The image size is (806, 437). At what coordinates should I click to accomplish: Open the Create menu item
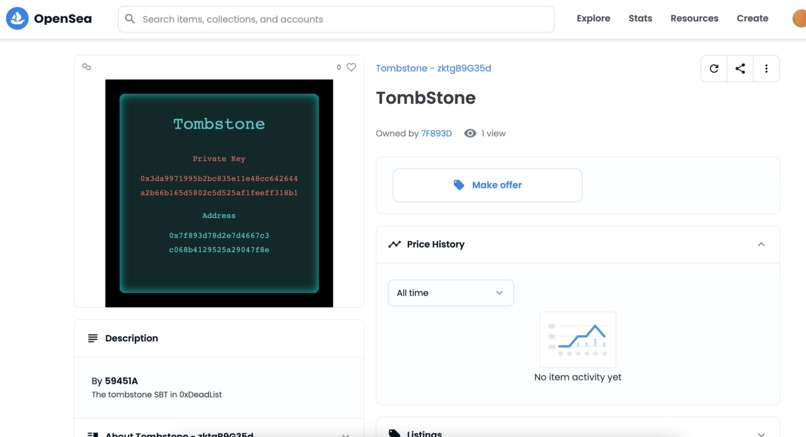(x=752, y=19)
